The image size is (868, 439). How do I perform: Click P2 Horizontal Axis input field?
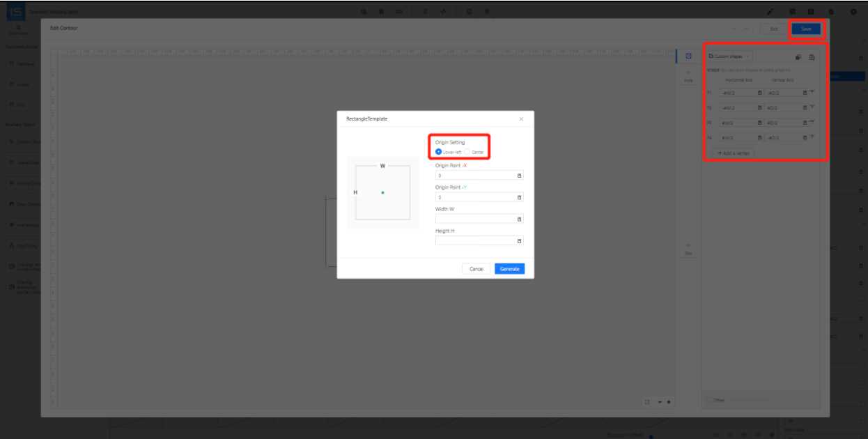pos(741,108)
